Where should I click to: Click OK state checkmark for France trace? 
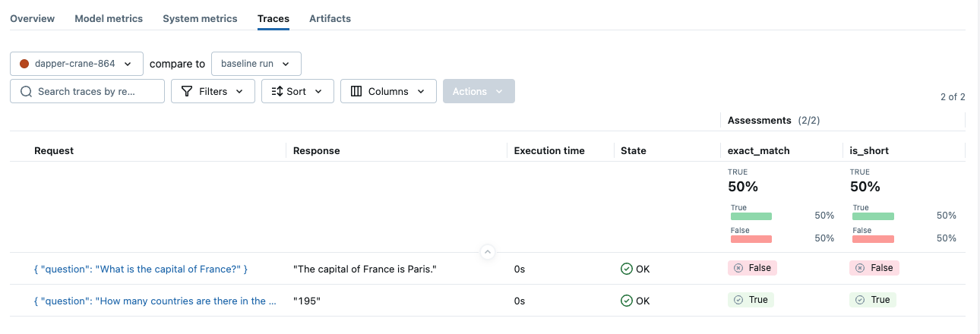coord(627,269)
